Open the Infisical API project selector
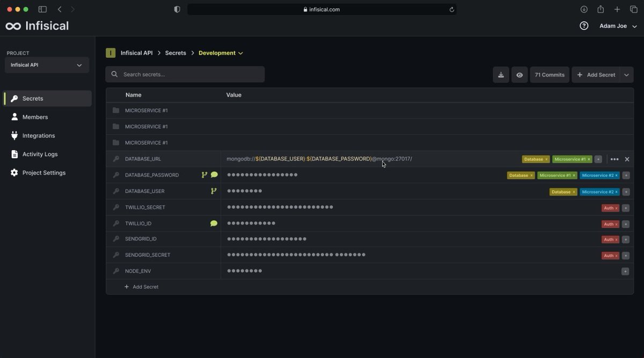 pos(47,65)
